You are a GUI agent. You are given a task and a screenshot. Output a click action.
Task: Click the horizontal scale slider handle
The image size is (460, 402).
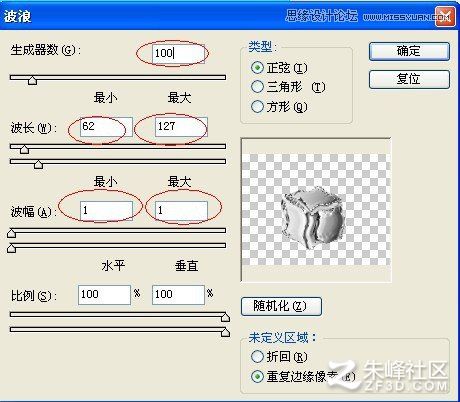(226, 317)
